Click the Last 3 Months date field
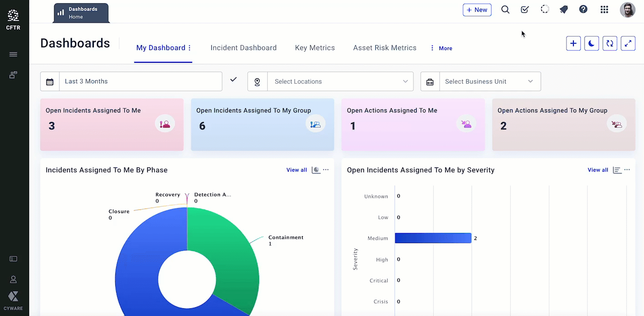The width and height of the screenshot is (644, 316). (140, 82)
